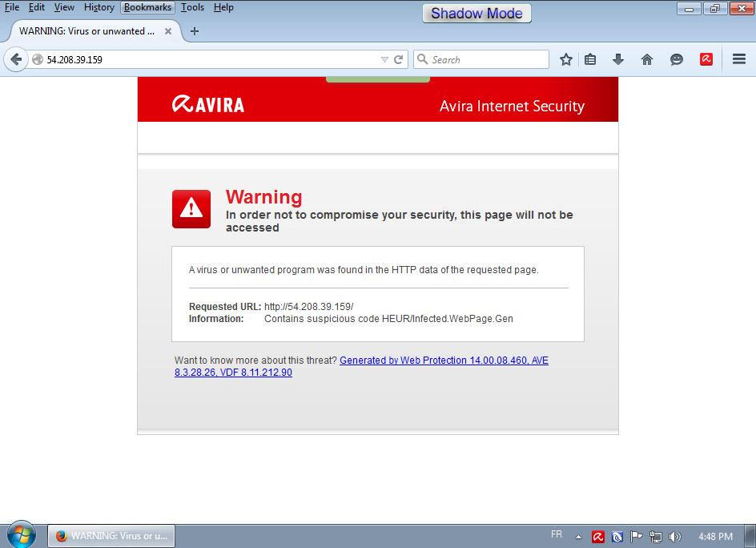This screenshot has width=756, height=548.
Task: Click the Avira logo in the banner
Action: click(207, 104)
